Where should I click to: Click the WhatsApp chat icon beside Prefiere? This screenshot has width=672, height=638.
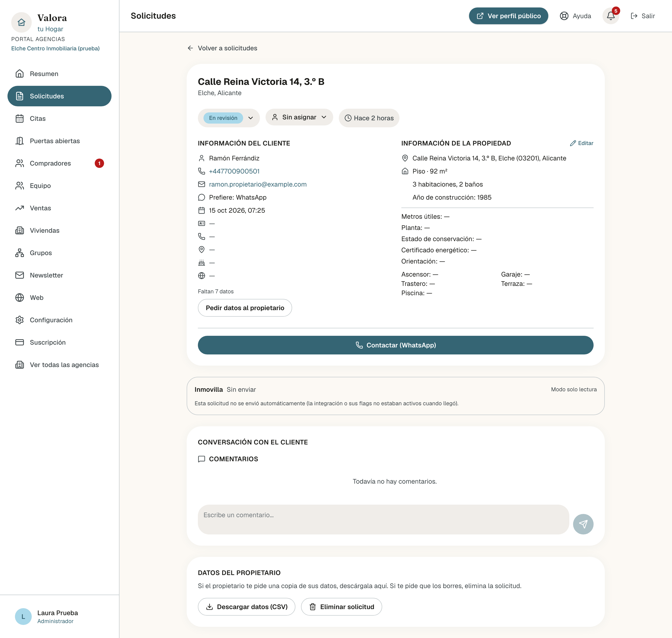click(x=201, y=197)
